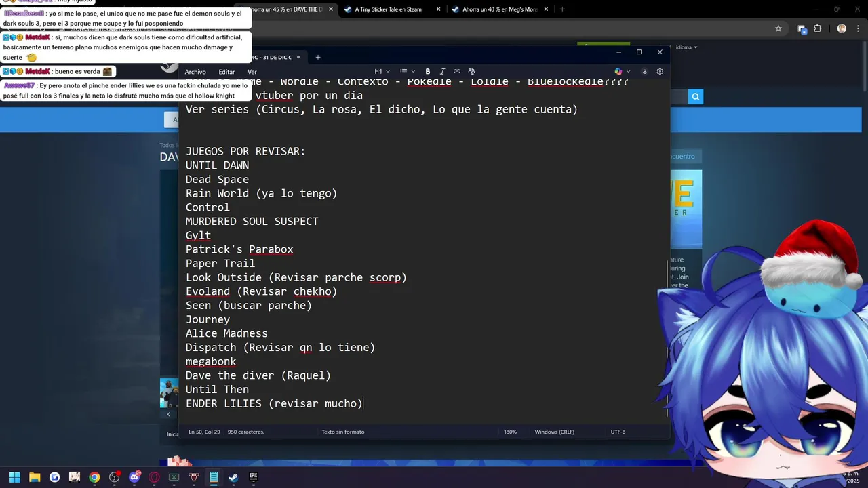Open the Copilot button in Notepad

(618, 71)
